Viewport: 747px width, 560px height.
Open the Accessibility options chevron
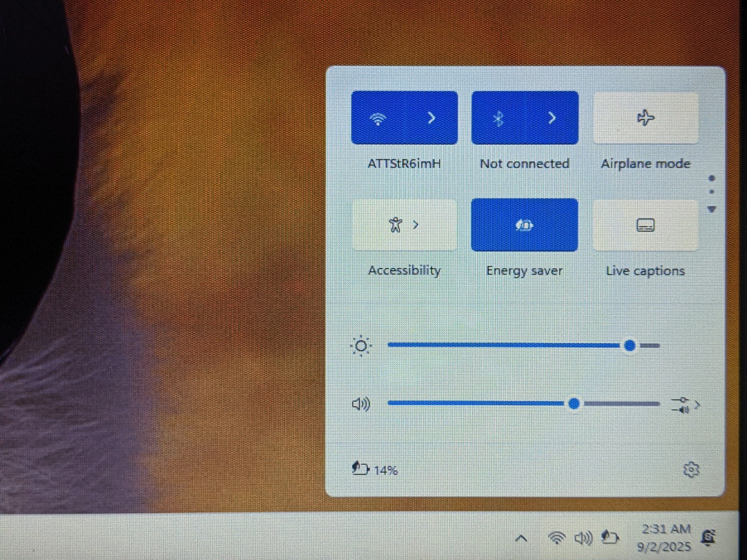(x=416, y=225)
